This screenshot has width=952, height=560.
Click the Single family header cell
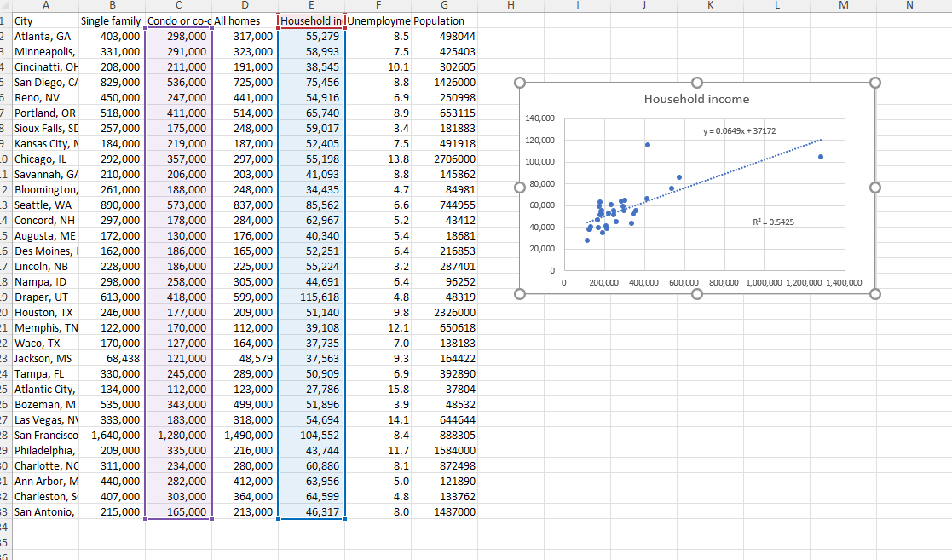tap(113, 20)
